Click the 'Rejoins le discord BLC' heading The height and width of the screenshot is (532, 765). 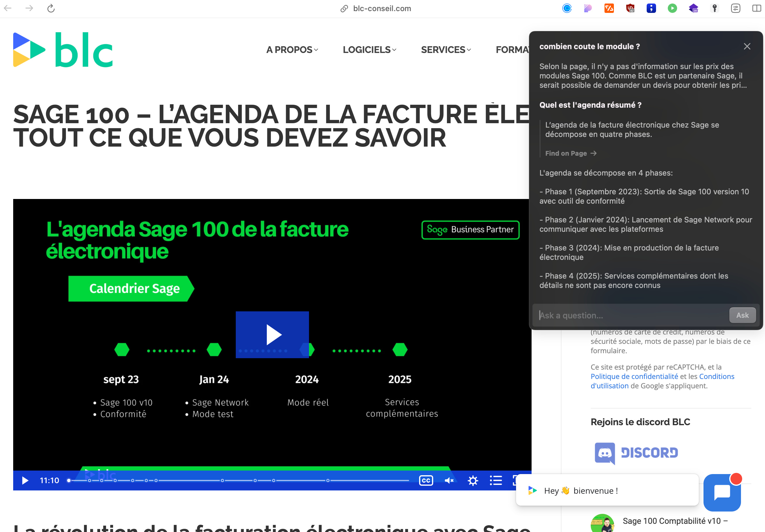click(640, 422)
